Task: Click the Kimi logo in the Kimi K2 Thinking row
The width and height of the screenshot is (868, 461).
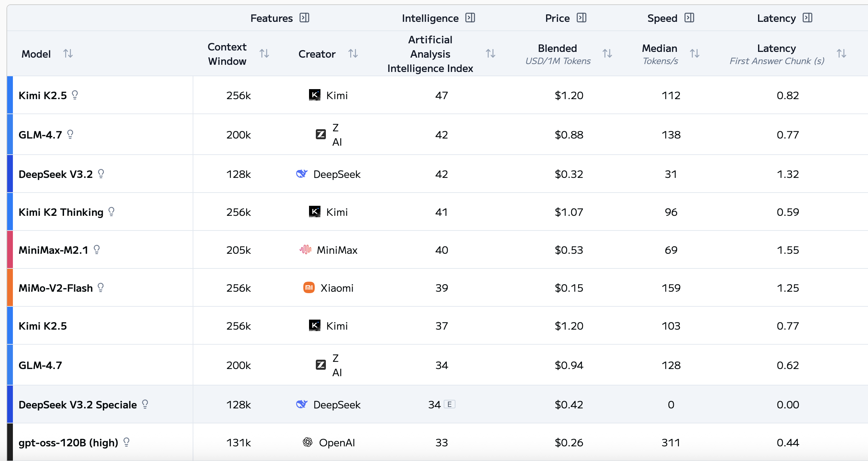Action: [x=315, y=212]
